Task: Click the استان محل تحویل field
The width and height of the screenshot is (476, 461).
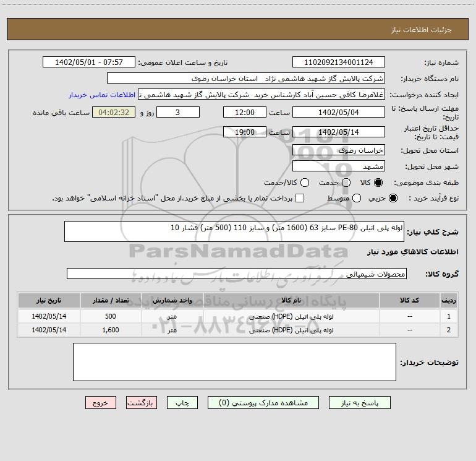Action: 338,150
